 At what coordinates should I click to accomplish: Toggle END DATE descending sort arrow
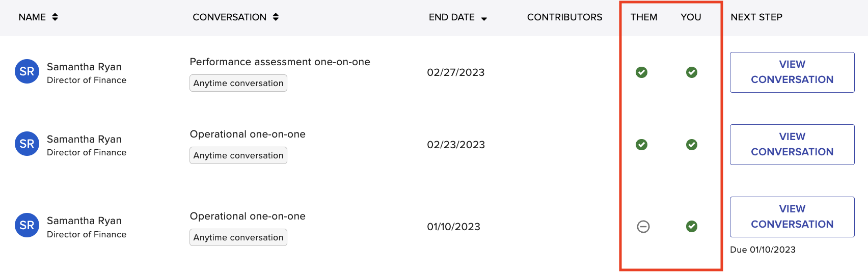[484, 19]
